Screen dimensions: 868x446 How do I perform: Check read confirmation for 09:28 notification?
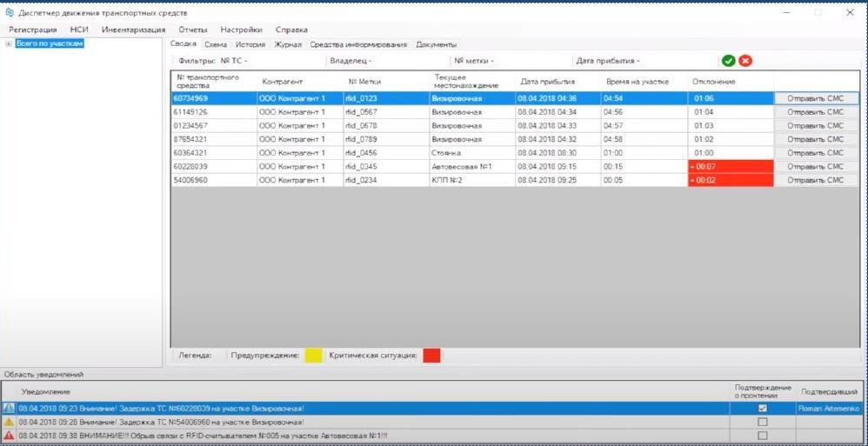point(762,423)
